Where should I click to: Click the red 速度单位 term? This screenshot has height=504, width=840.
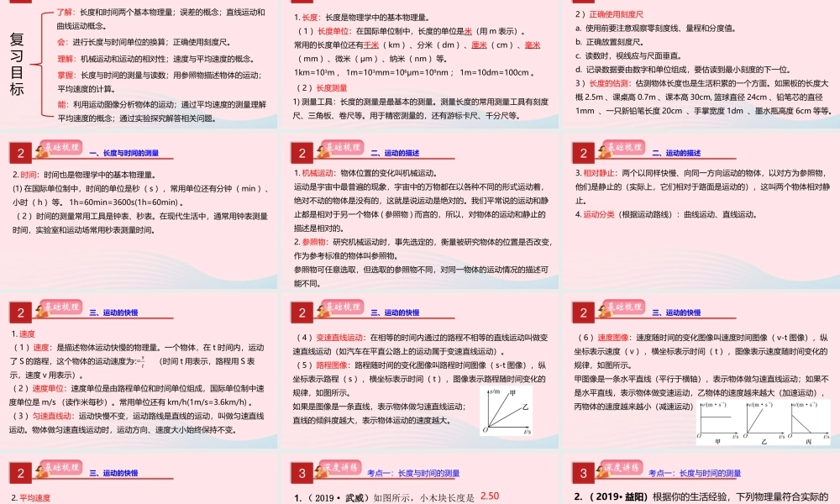[48, 388]
